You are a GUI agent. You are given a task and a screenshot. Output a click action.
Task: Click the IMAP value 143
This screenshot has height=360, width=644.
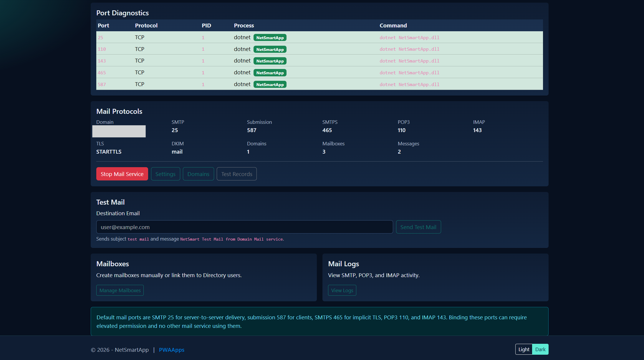(x=477, y=130)
